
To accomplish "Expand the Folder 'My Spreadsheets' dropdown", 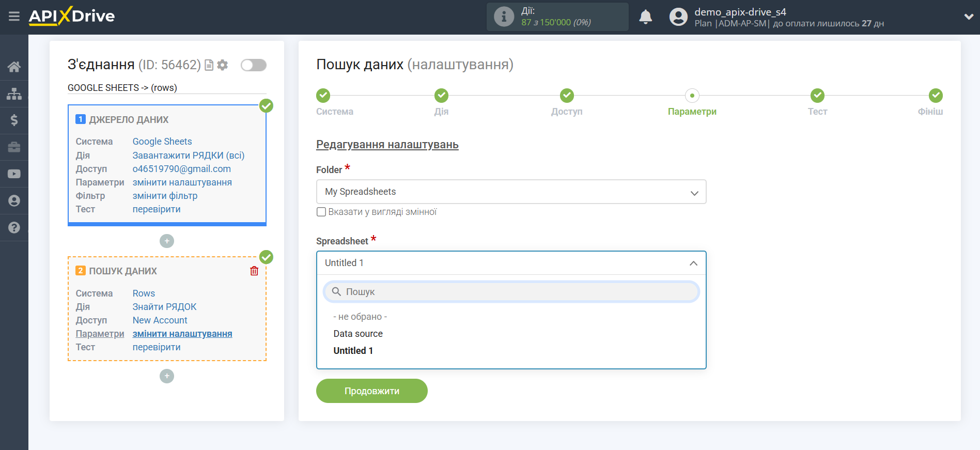I will point(510,192).
